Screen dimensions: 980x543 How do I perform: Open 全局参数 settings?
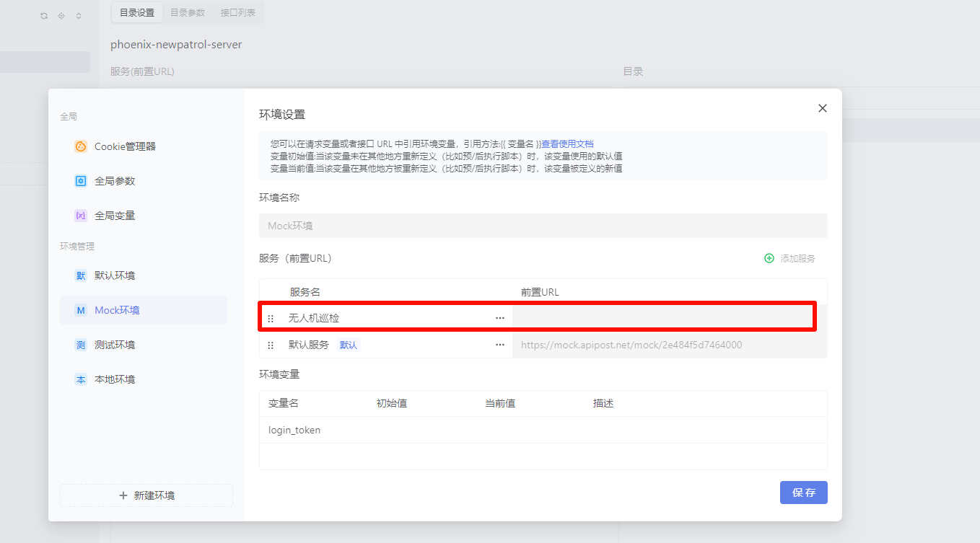coord(144,181)
